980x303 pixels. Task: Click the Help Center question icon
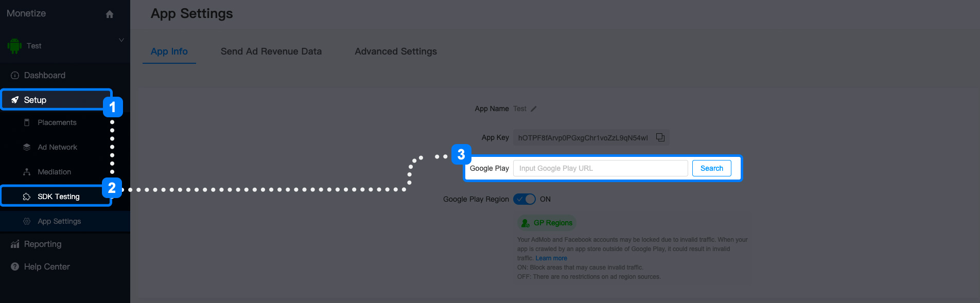(x=15, y=266)
